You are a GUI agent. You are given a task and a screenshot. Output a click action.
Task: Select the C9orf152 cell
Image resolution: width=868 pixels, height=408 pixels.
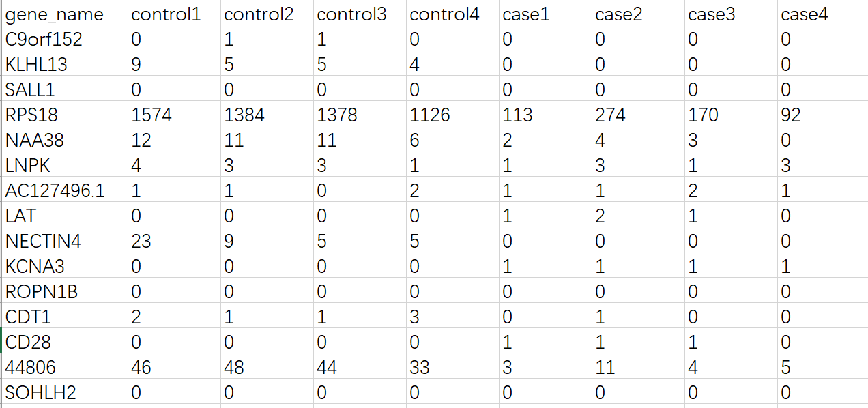pyautogui.click(x=44, y=40)
